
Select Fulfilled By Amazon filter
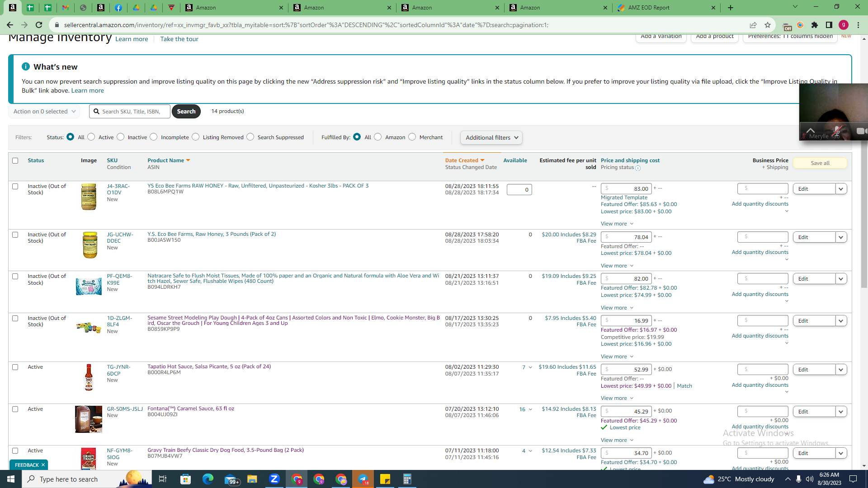click(378, 137)
